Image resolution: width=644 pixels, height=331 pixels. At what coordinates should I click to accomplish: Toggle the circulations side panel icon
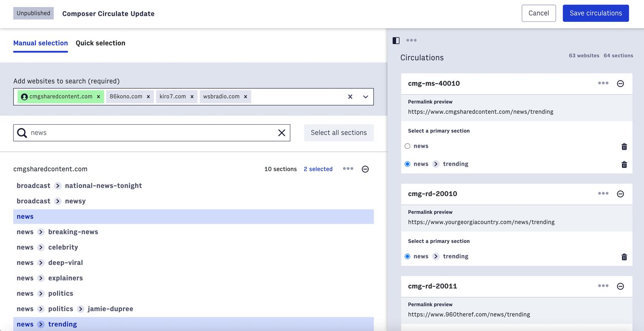point(396,41)
